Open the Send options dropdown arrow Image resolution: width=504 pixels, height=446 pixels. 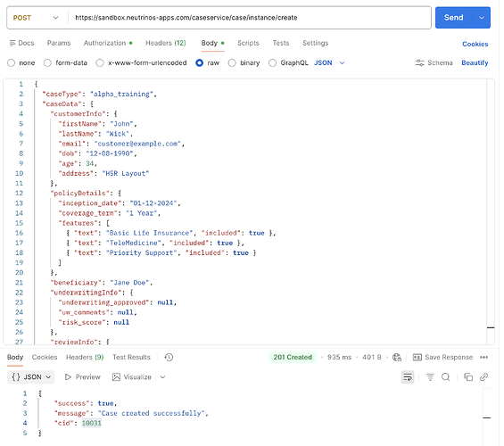[481, 17]
